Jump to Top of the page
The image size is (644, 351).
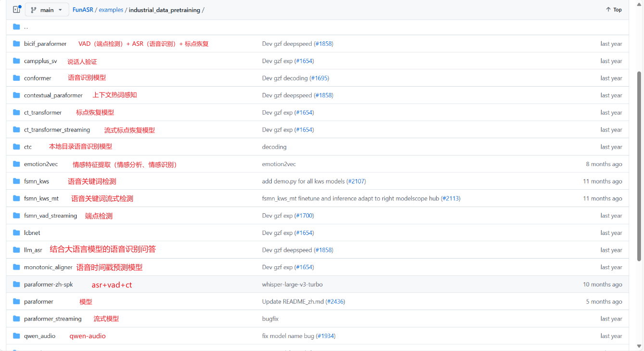(614, 10)
